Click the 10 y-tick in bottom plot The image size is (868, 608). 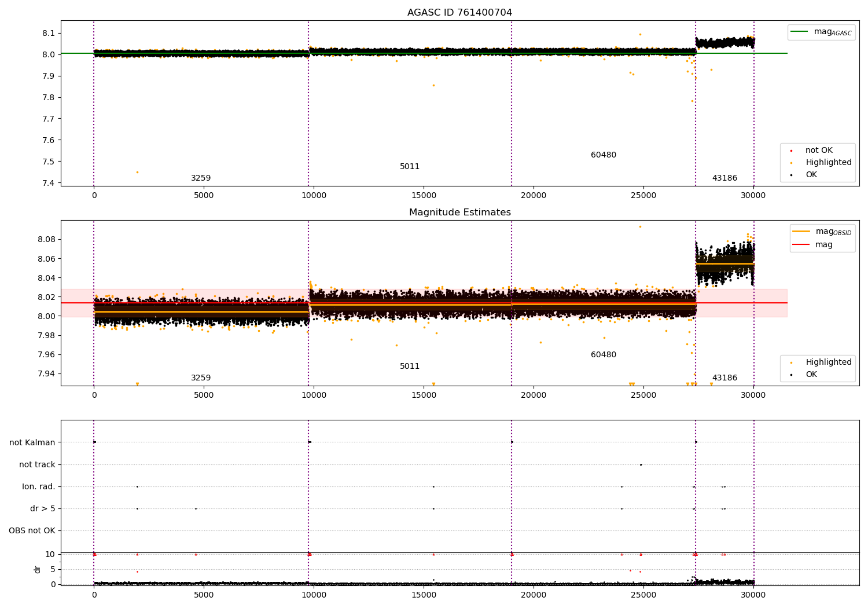(x=50, y=554)
